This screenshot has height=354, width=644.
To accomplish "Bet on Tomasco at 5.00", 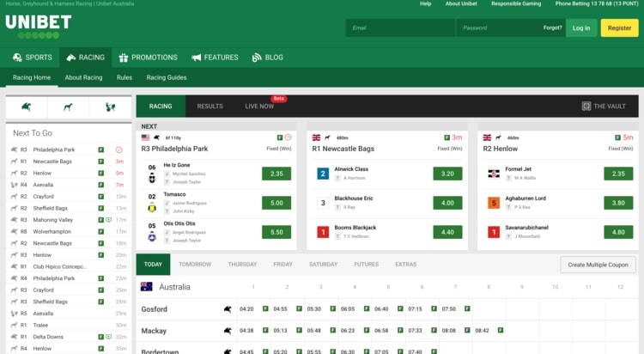I will pyautogui.click(x=276, y=203).
